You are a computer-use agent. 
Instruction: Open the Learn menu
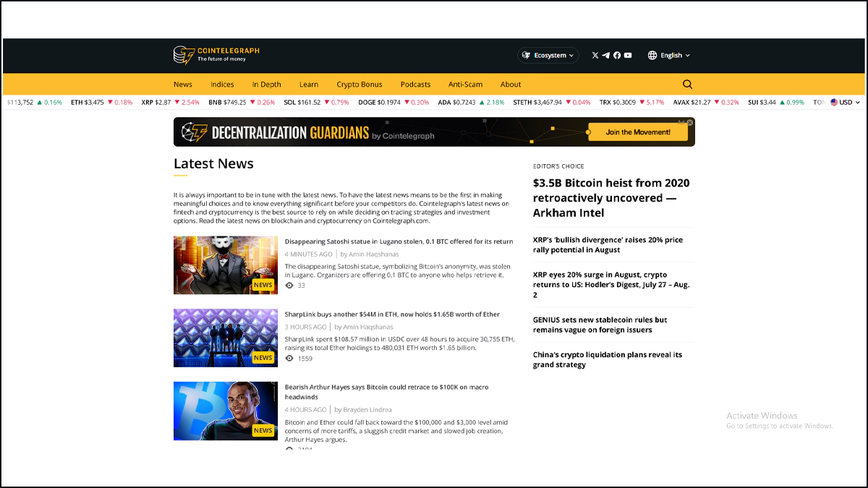coord(309,84)
